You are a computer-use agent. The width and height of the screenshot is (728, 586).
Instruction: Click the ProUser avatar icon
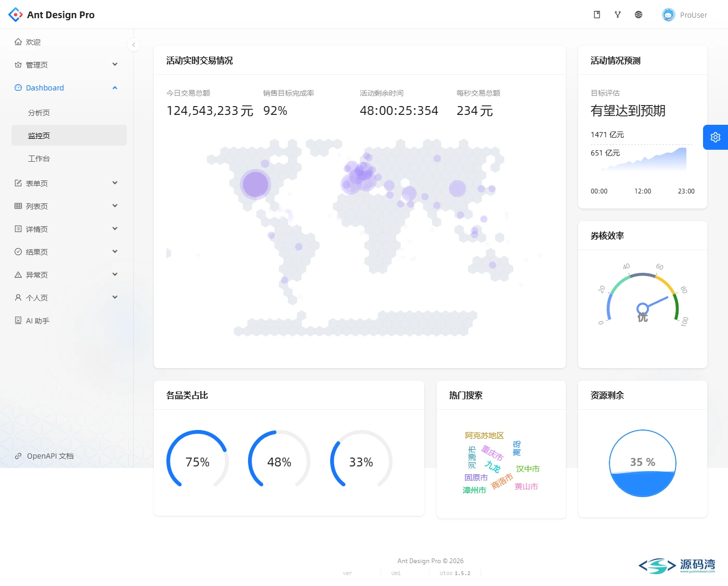(x=668, y=15)
